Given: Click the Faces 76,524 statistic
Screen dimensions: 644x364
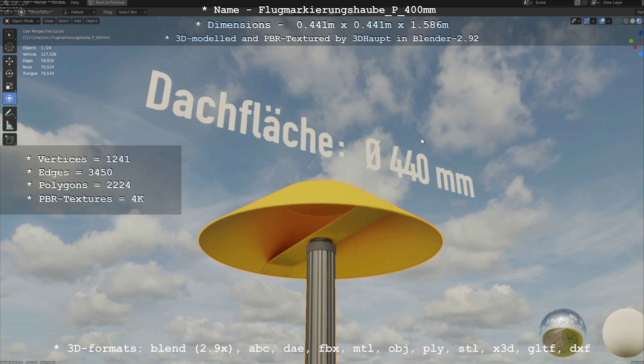Looking at the screenshot, I should pos(38,67).
